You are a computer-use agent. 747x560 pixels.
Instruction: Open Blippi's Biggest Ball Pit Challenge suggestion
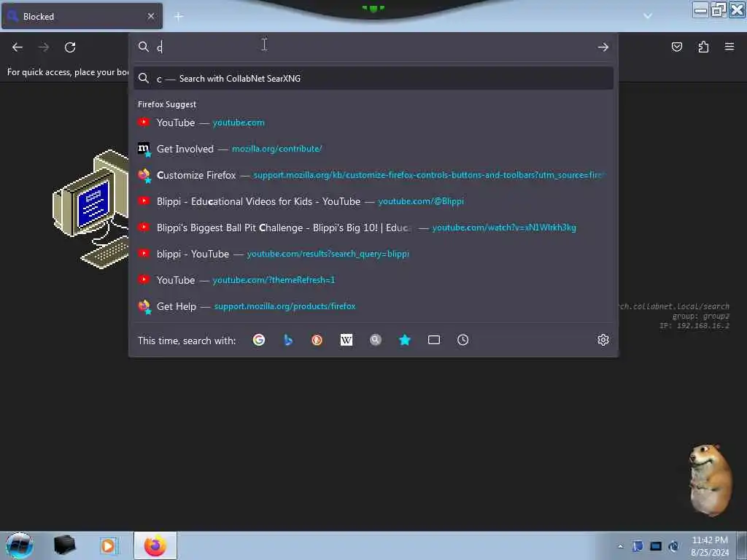pos(373,227)
